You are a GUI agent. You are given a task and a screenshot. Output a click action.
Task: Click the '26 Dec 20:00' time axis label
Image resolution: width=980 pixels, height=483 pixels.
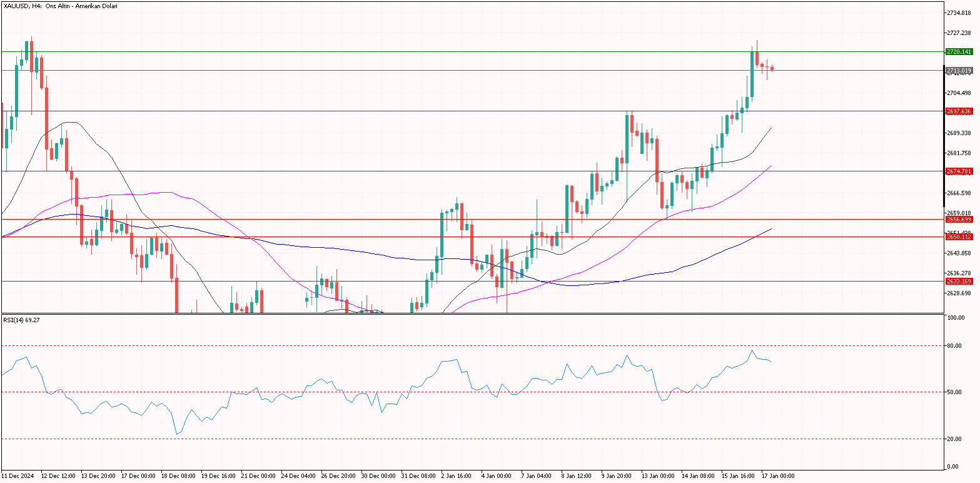[x=337, y=476]
